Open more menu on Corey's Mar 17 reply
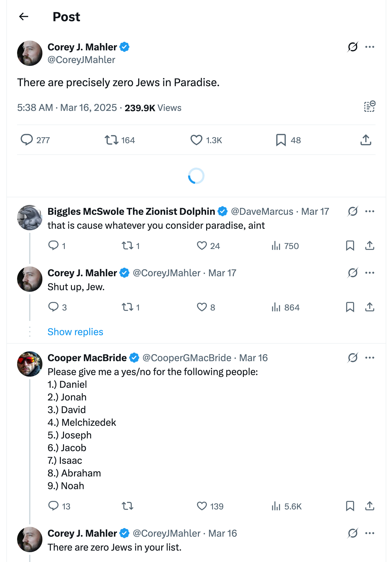Screen dimensions: 392x562 370,272
